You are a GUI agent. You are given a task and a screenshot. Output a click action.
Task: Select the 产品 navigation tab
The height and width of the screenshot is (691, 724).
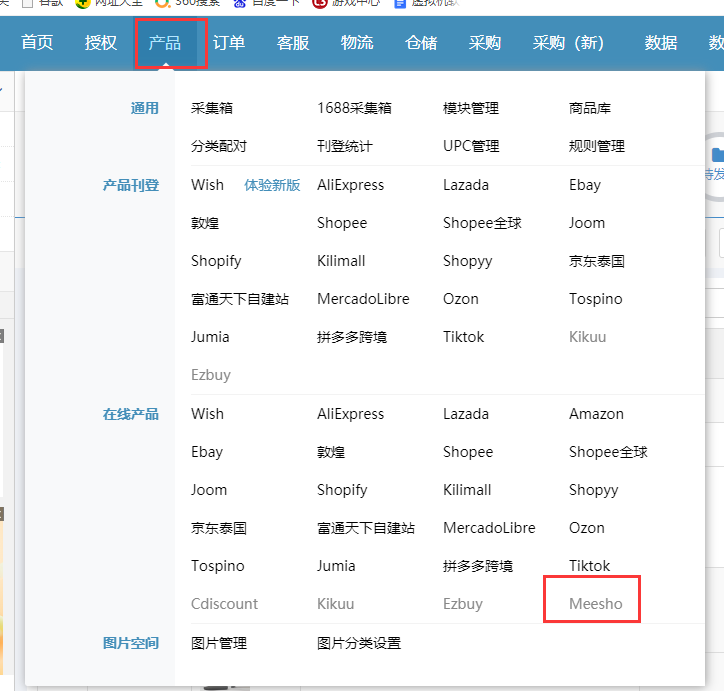(165, 43)
